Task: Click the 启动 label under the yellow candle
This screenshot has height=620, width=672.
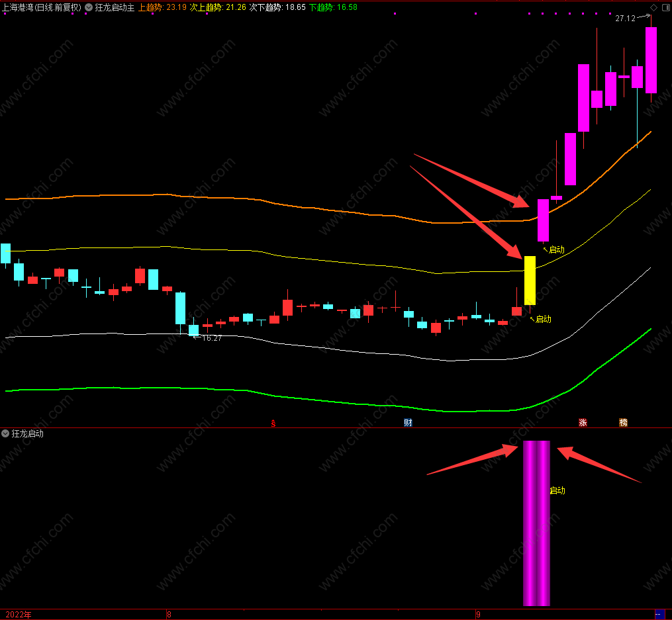Action: click(544, 319)
